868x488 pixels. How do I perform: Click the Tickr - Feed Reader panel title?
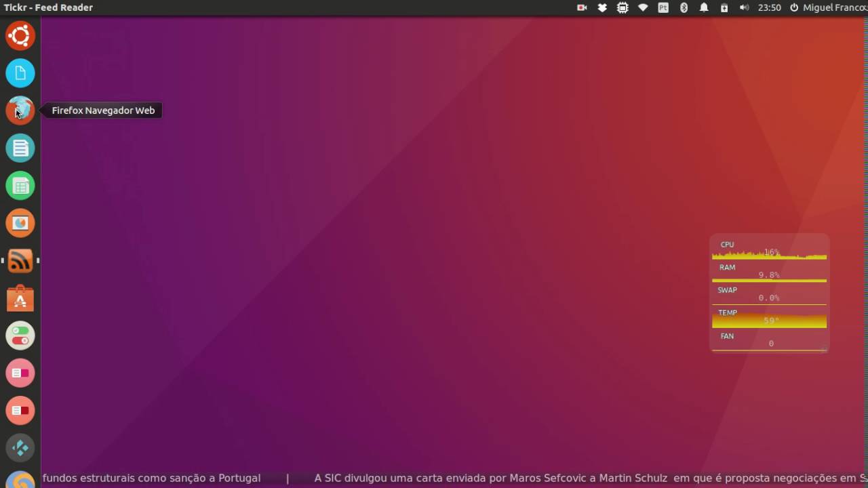[48, 7]
